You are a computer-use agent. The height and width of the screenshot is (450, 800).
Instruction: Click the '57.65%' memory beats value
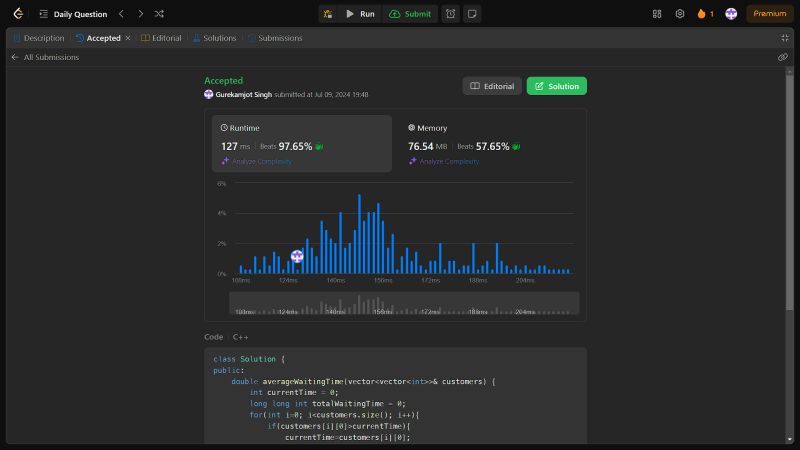[x=492, y=146]
